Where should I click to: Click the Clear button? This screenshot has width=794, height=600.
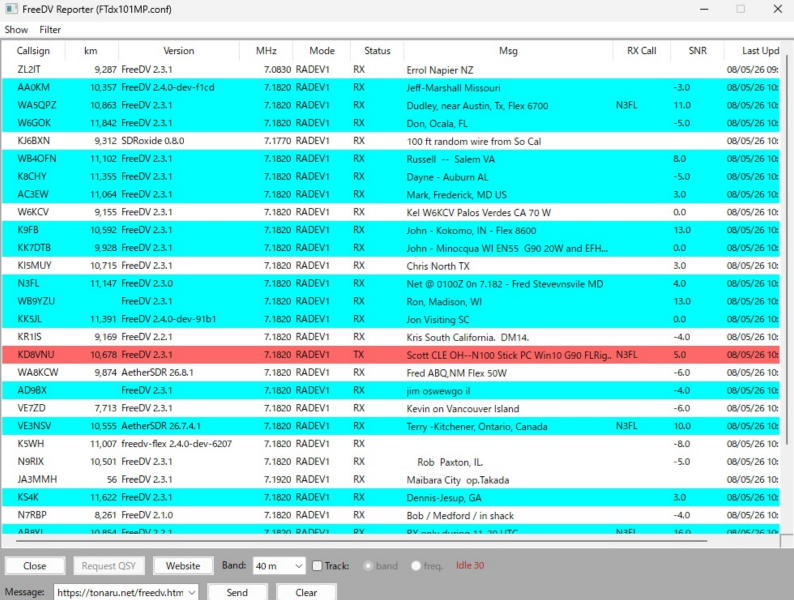(306, 592)
